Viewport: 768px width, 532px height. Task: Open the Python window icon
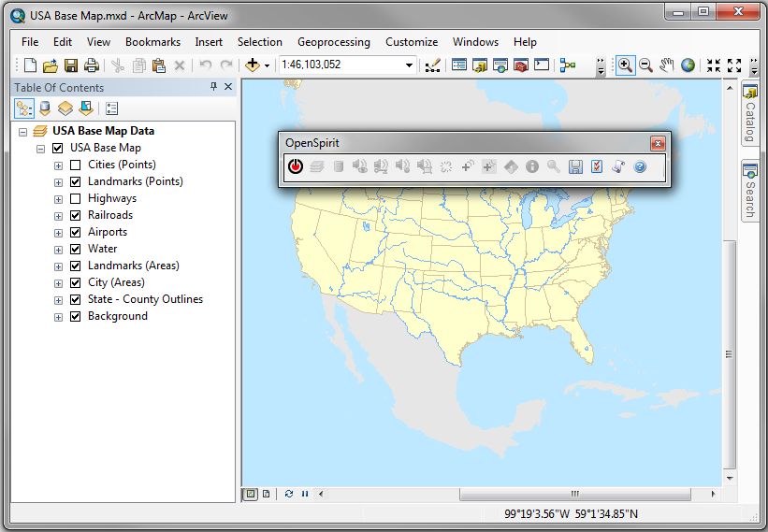(x=542, y=65)
